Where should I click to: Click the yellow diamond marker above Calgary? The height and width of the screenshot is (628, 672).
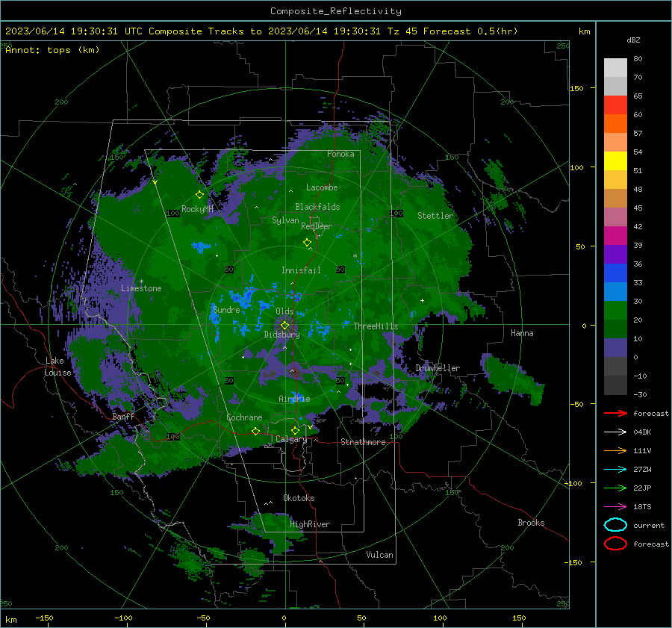pyautogui.click(x=295, y=430)
